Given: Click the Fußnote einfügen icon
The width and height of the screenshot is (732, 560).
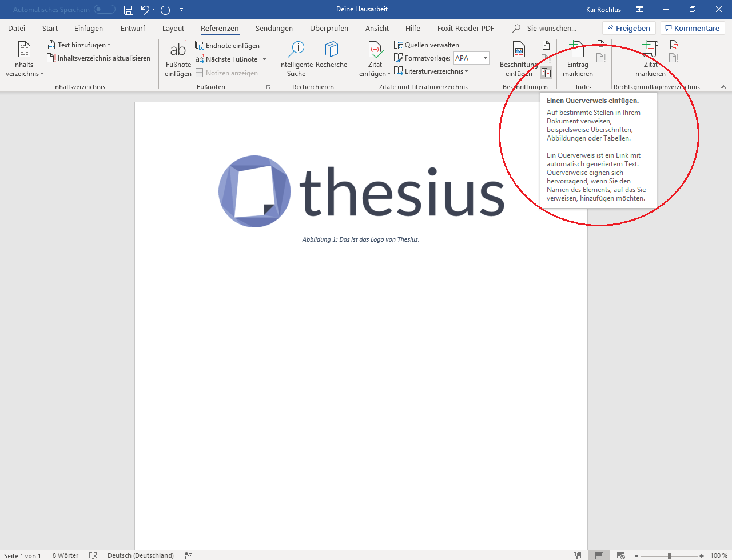Looking at the screenshot, I should tap(178, 50).
